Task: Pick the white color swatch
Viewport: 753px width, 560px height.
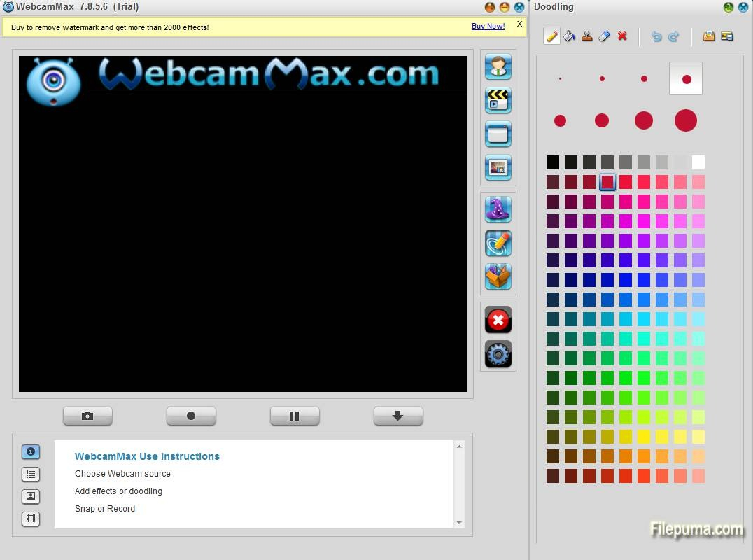Action: coord(698,162)
